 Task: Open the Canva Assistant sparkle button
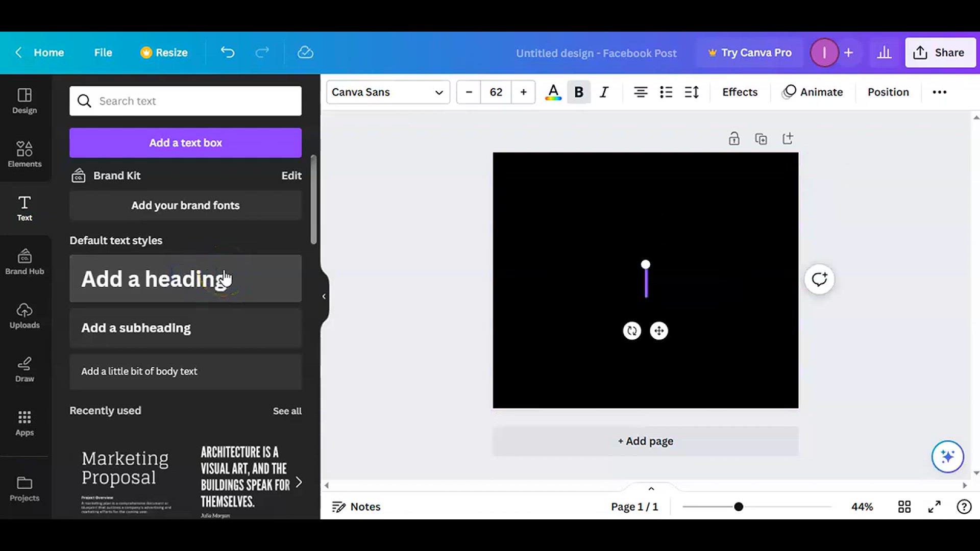(947, 457)
